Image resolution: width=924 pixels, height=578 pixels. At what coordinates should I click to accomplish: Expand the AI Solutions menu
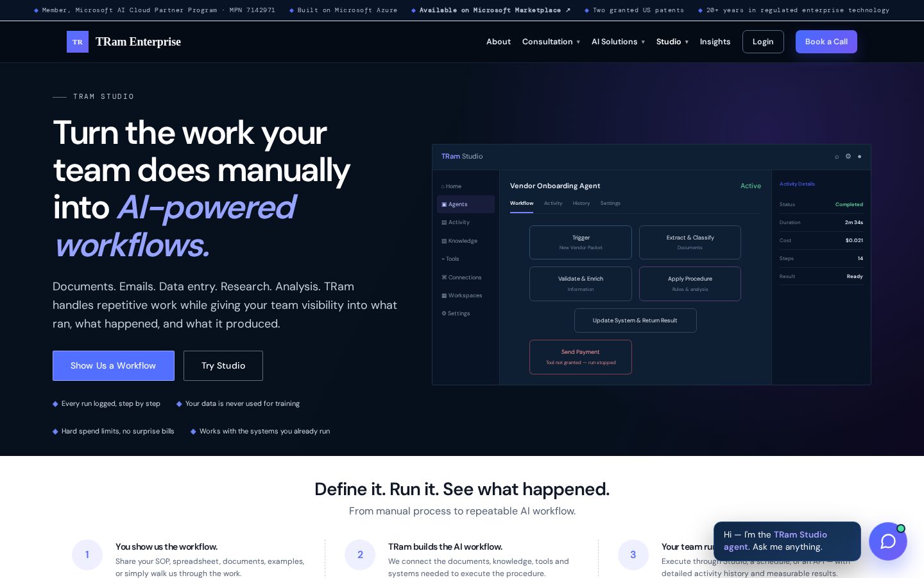[618, 42]
